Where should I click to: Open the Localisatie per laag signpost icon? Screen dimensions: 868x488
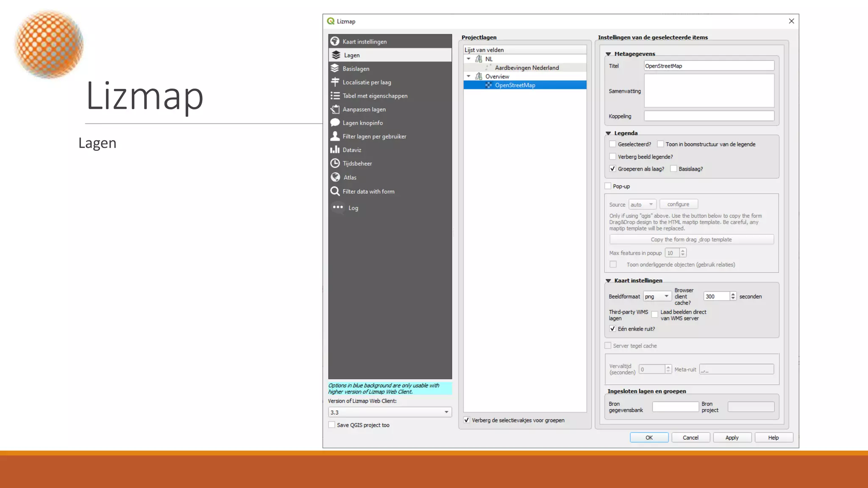pos(335,82)
